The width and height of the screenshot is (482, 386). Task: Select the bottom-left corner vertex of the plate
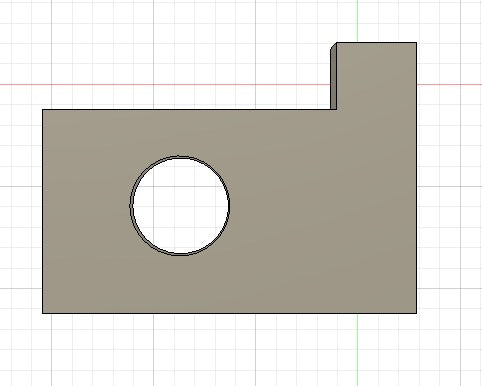43,313
